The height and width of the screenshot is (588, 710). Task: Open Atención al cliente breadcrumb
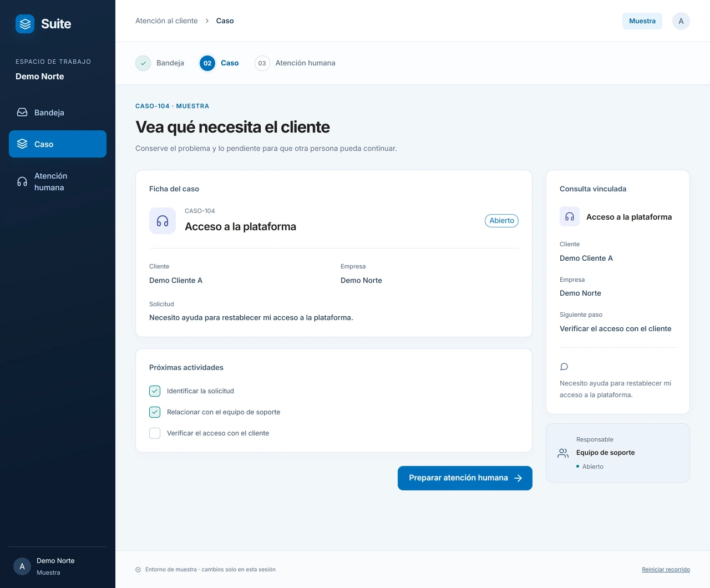[166, 21]
